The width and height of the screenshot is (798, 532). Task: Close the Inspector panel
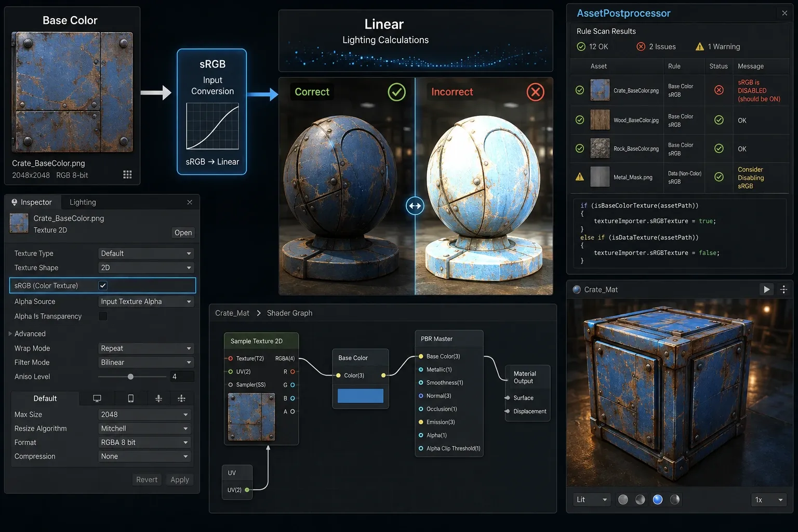pos(190,202)
